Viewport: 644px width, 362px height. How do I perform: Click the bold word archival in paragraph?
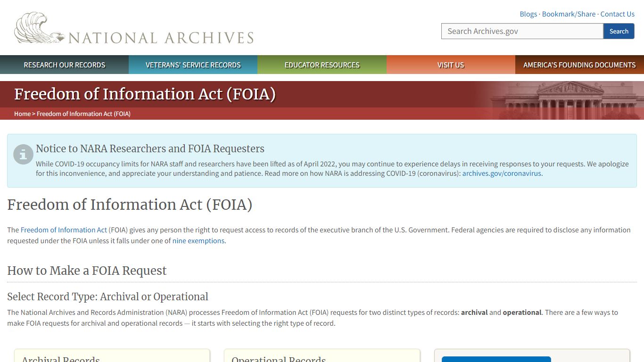(474, 313)
